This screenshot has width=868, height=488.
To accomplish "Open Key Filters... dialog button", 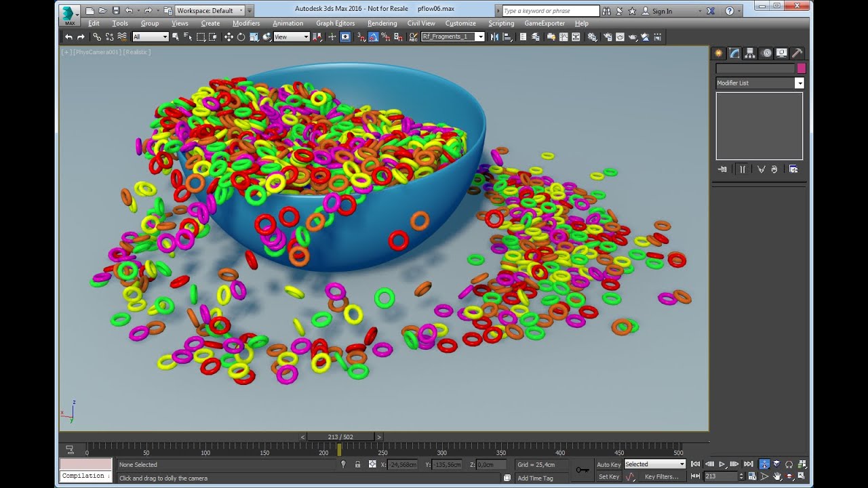I will click(x=661, y=476).
